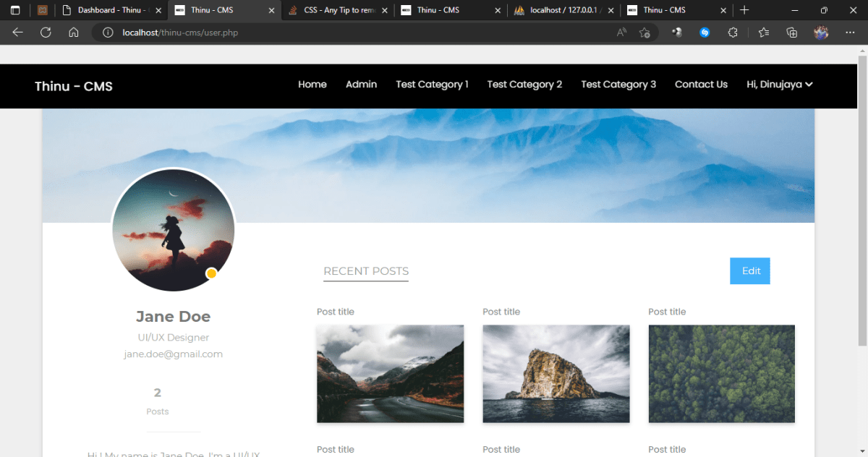This screenshot has height=457, width=868.
Task: Close the CSS - Any Tip tab
Action: [385, 10]
